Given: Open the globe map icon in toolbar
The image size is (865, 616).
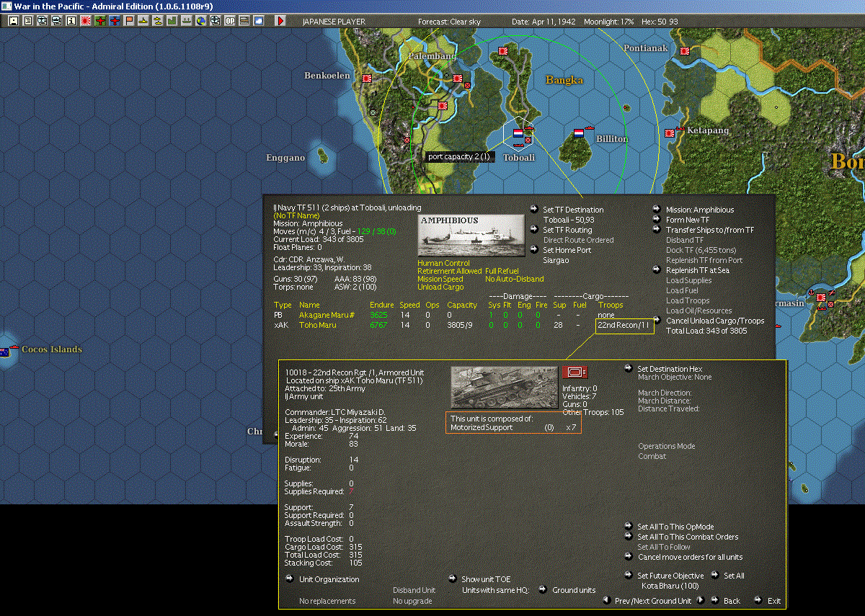Looking at the screenshot, I should pyautogui.click(x=200, y=21).
